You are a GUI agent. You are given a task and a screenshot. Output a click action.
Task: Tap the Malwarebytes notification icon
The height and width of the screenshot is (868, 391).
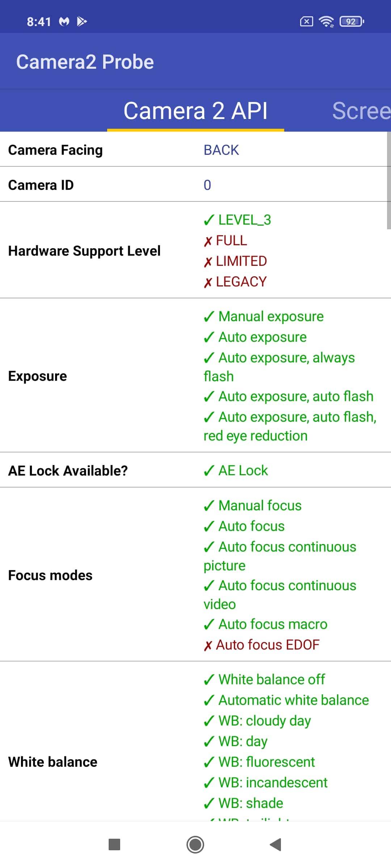click(64, 22)
